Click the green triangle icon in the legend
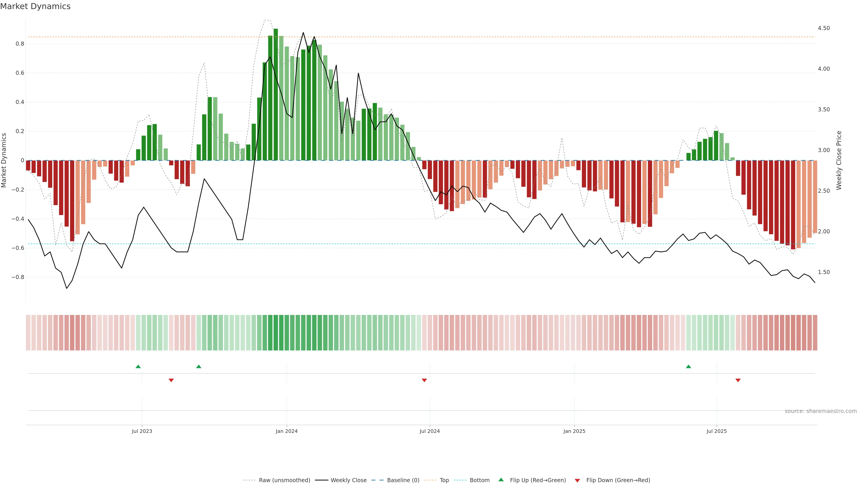The image size is (868, 488). click(501, 480)
